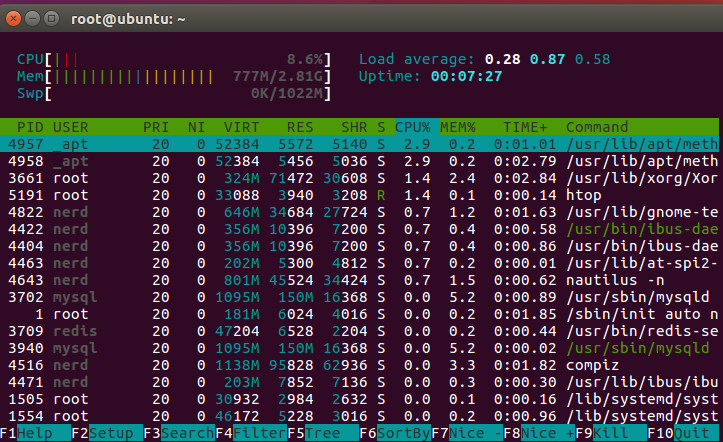Click the TIME+ column header
723x442 pixels.
pos(524,127)
